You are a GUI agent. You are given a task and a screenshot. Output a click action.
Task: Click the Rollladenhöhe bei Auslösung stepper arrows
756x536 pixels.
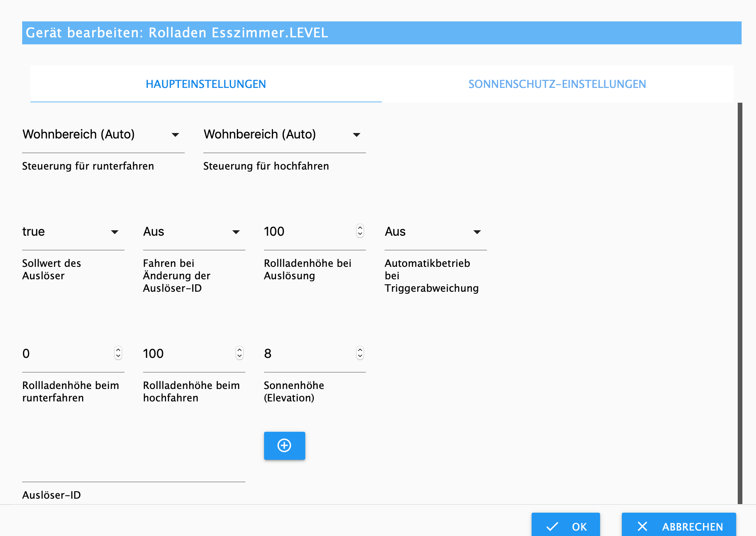tap(360, 231)
